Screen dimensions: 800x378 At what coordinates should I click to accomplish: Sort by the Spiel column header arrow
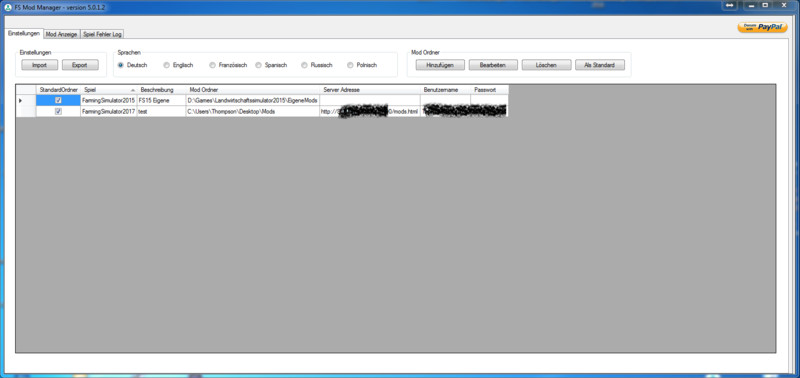tap(133, 90)
